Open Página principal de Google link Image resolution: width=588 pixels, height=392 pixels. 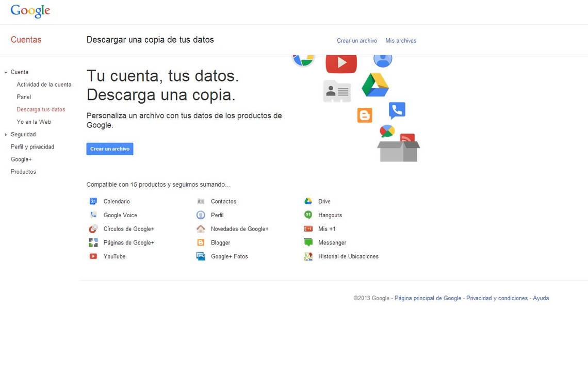[x=428, y=298]
